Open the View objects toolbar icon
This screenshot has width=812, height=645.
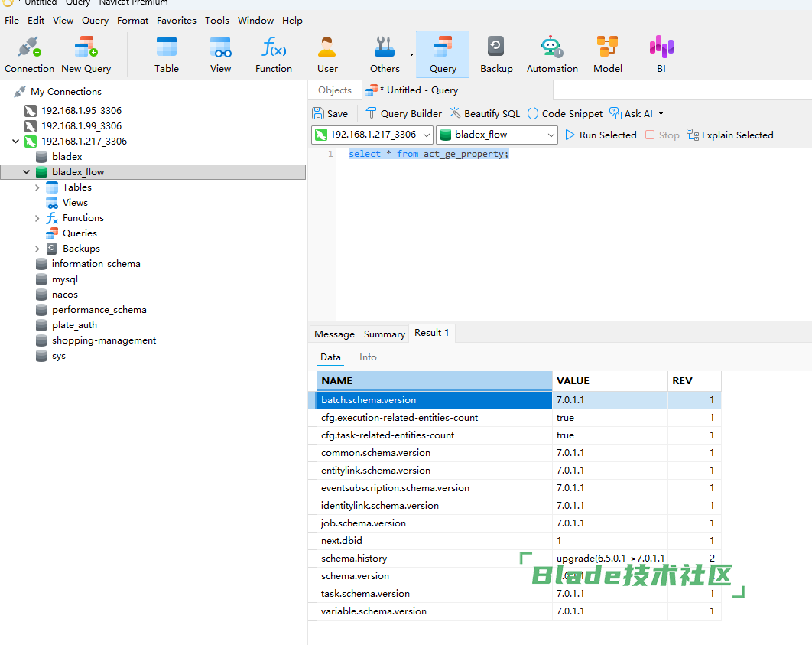pos(221,54)
